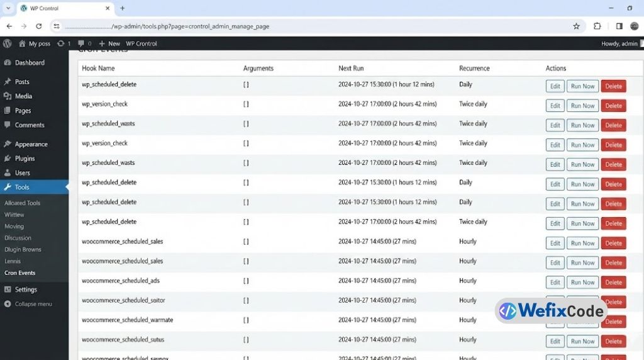Select the Tools menu item
644x360 pixels.
pyautogui.click(x=34, y=187)
